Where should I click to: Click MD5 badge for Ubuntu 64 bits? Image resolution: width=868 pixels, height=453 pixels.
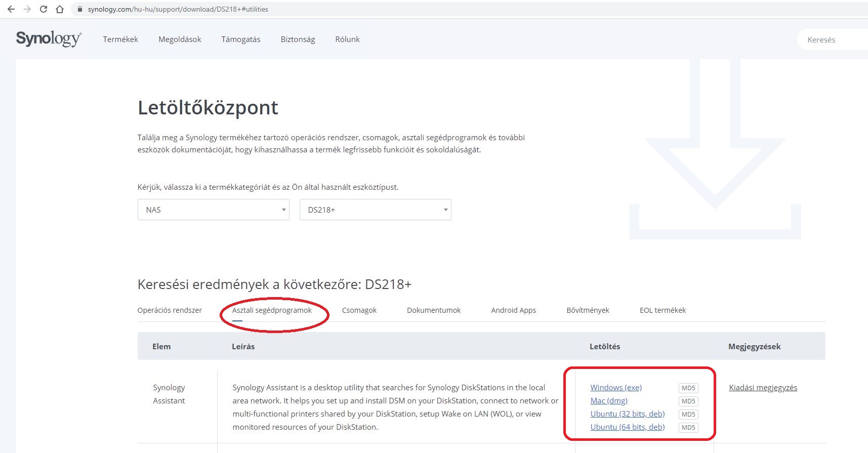[688, 428]
